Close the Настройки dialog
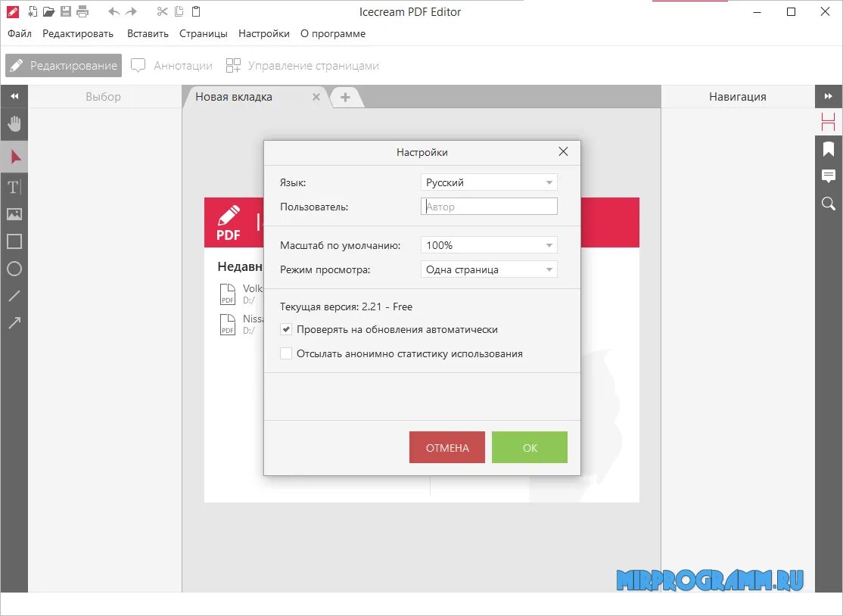The width and height of the screenshot is (843, 616). click(x=563, y=151)
